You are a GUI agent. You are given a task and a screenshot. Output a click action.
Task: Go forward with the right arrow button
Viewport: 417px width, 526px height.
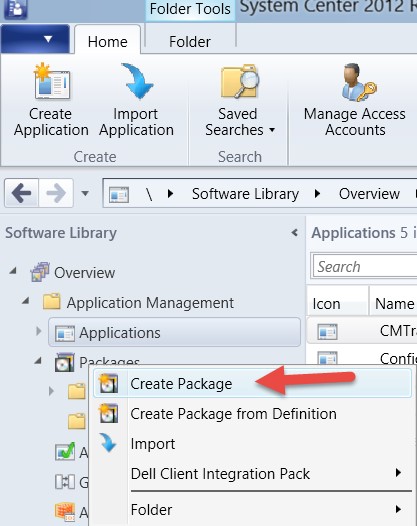(x=56, y=193)
